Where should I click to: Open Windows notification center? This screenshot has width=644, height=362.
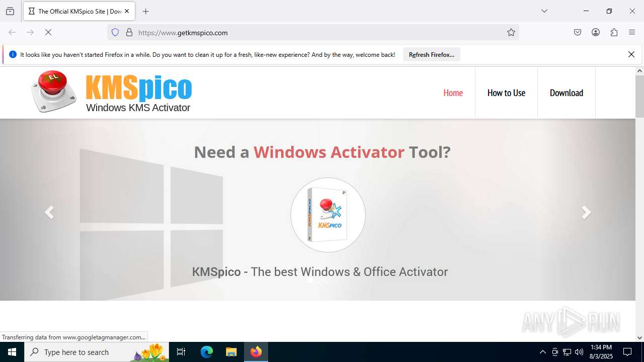tap(627, 352)
